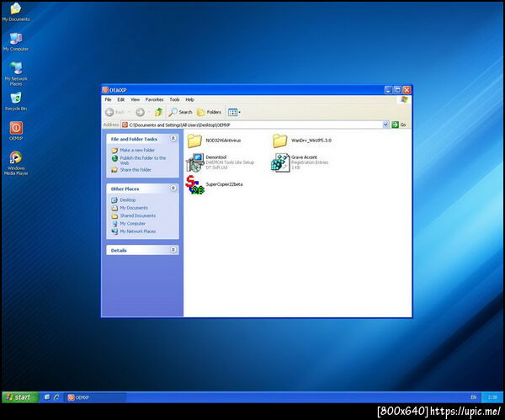
Task: Open the Help menu
Action: point(189,99)
